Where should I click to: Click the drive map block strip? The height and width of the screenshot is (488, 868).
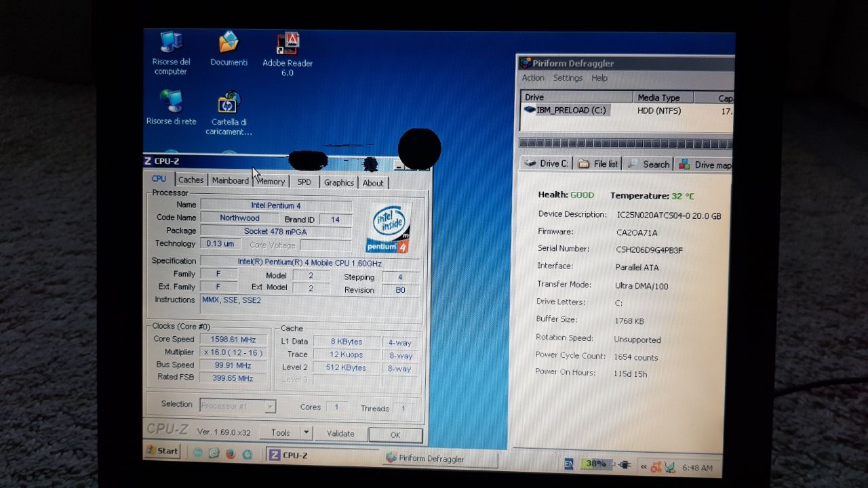625,143
